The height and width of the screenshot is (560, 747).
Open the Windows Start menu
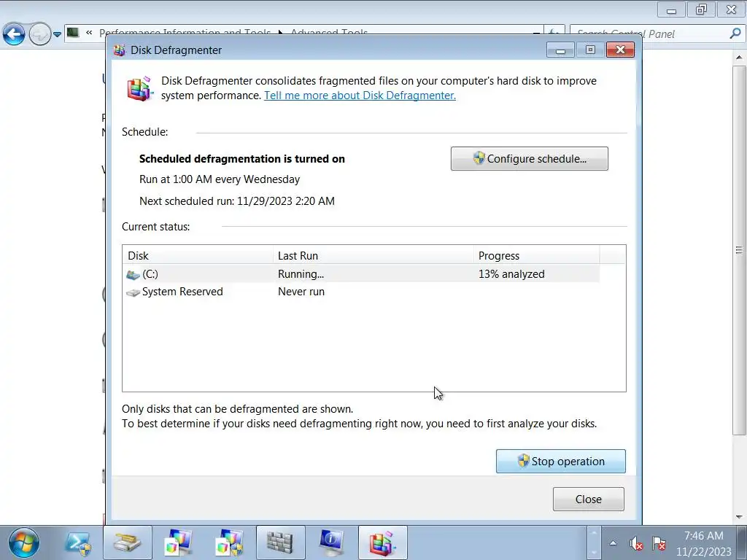tap(24, 542)
